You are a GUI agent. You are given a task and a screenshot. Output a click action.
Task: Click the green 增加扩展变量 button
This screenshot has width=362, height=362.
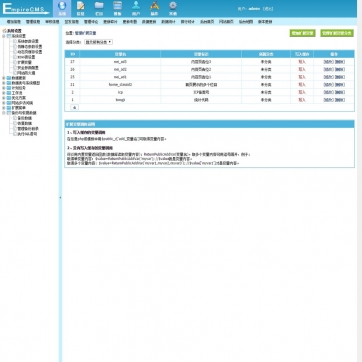302,33
